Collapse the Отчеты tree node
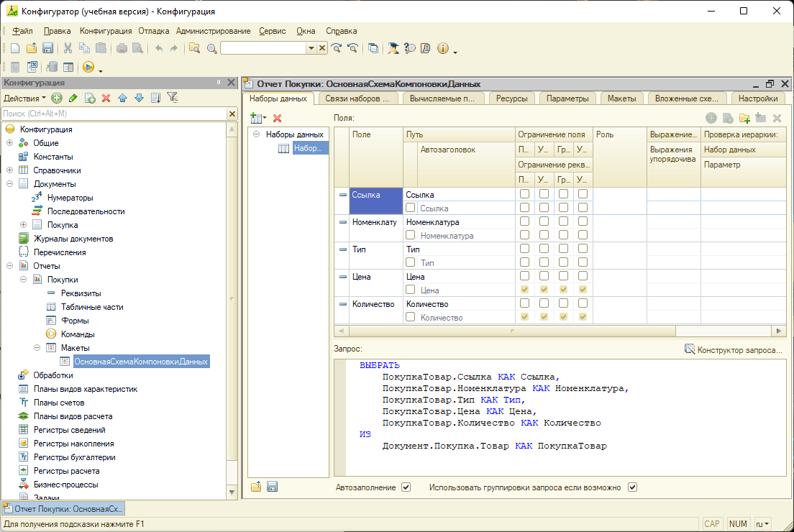This screenshot has height=532, width=794. [10, 266]
